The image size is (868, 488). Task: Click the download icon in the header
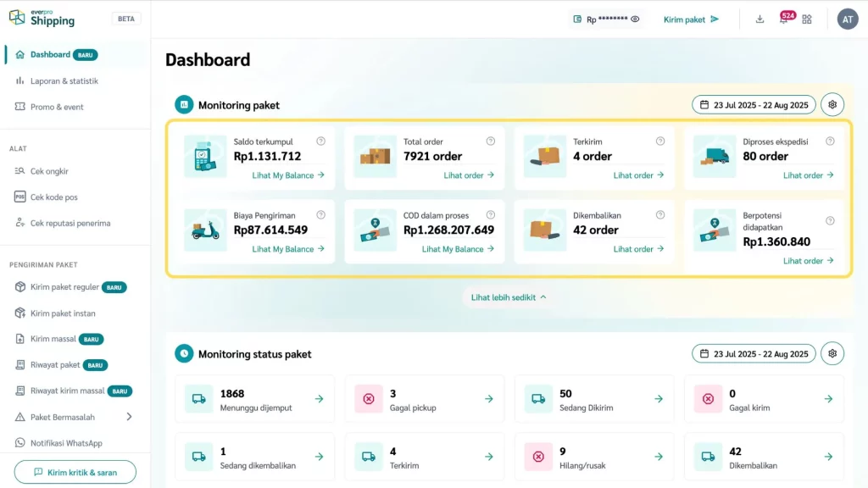coord(759,19)
